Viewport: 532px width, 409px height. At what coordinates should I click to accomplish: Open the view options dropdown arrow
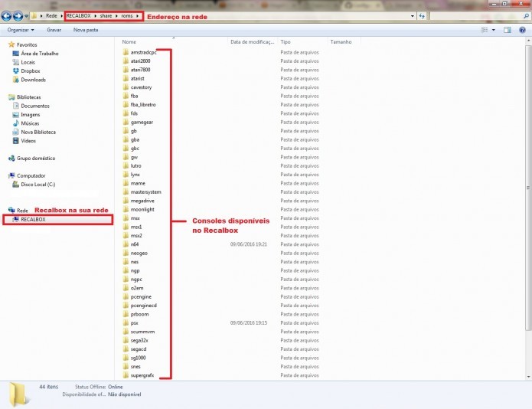pos(493,30)
